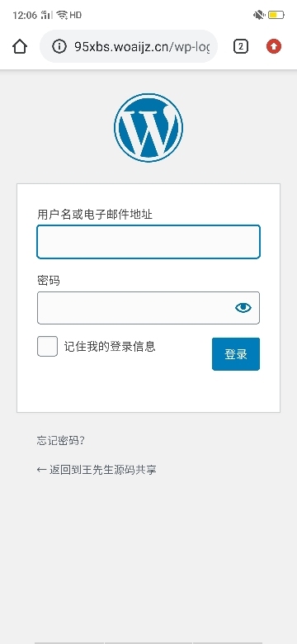297x644 pixels.
Task: Focus the 用户名或电子邮件地址 input field
Action: (x=148, y=242)
